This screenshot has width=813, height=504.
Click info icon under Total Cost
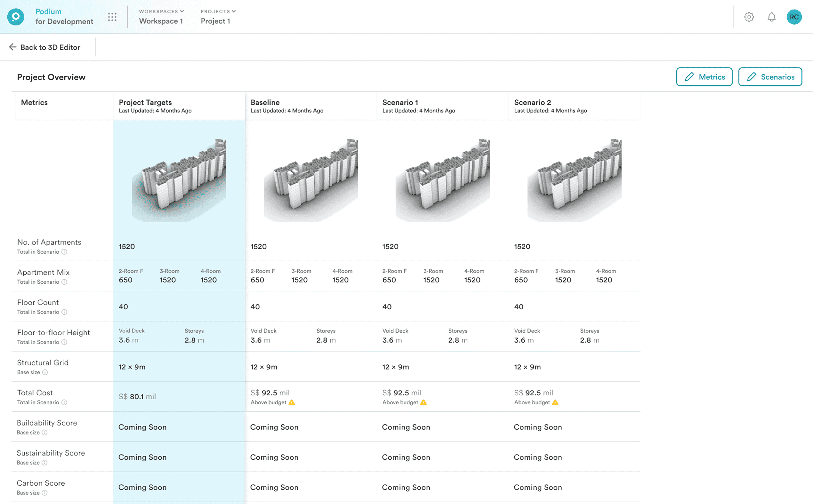64,402
